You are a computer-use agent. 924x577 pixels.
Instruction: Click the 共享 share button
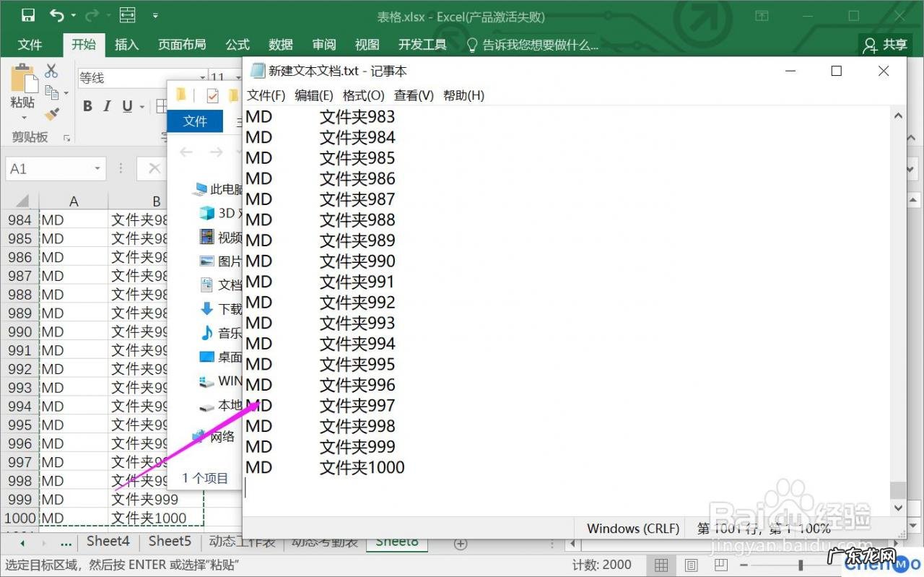point(885,45)
